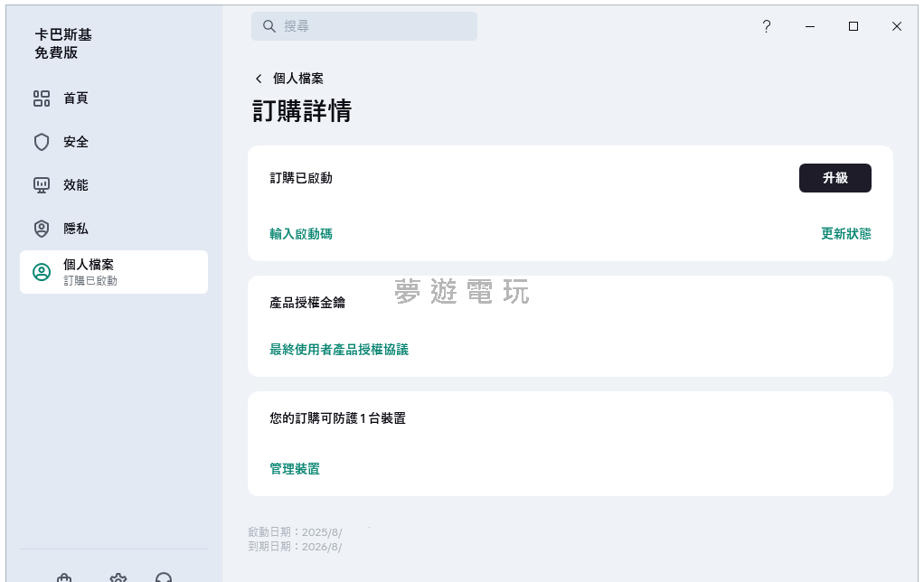Screen dimensions: 924x582
Task: Open the 首頁 home icon in sidebar
Action: pyautogui.click(x=42, y=99)
